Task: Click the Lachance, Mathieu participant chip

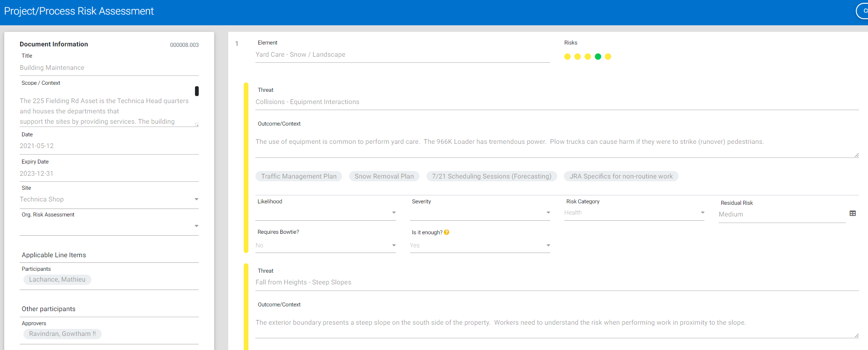Action: 57,280
